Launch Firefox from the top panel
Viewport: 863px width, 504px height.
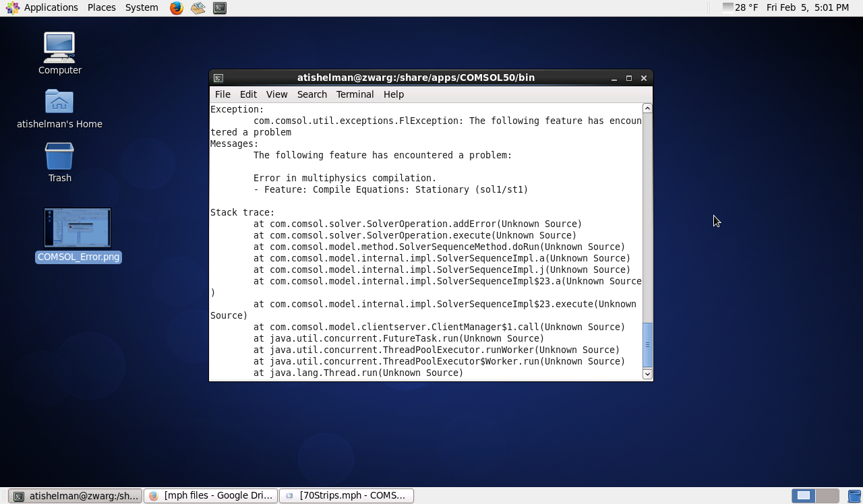click(177, 8)
